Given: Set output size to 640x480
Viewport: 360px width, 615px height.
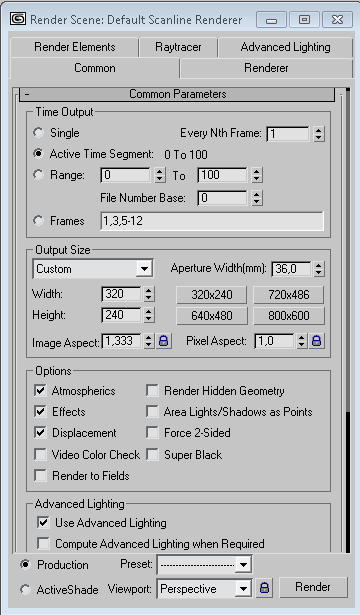Looking at the screenshot, I should pos(212,316).
